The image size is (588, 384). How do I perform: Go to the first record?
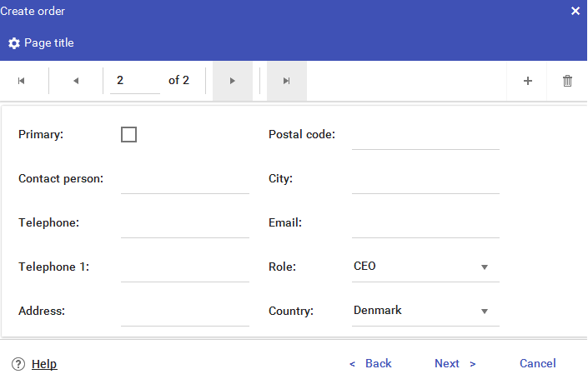click(22, 81)
